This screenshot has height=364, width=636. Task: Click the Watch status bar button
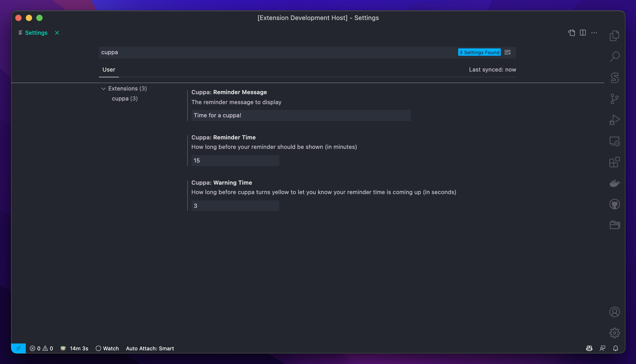coord(107,348)
